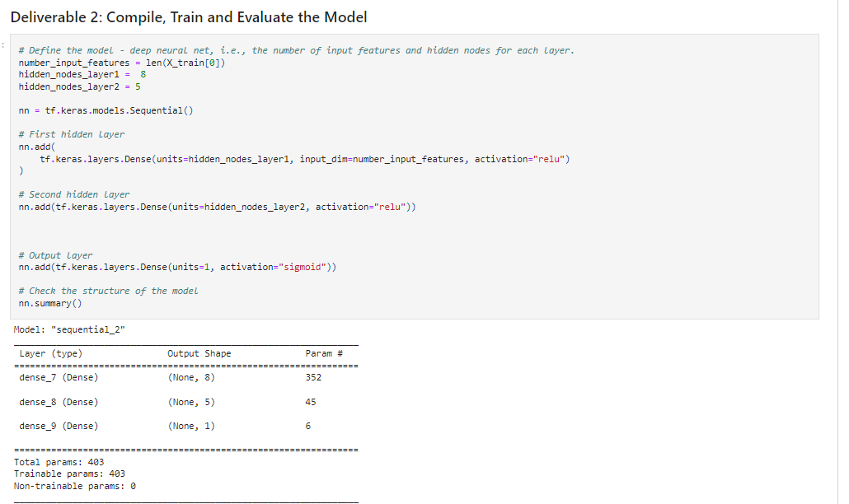Click the Deliverable 2 heading text
The height and width of the screenshot is (504, 849).
[189, 17]
